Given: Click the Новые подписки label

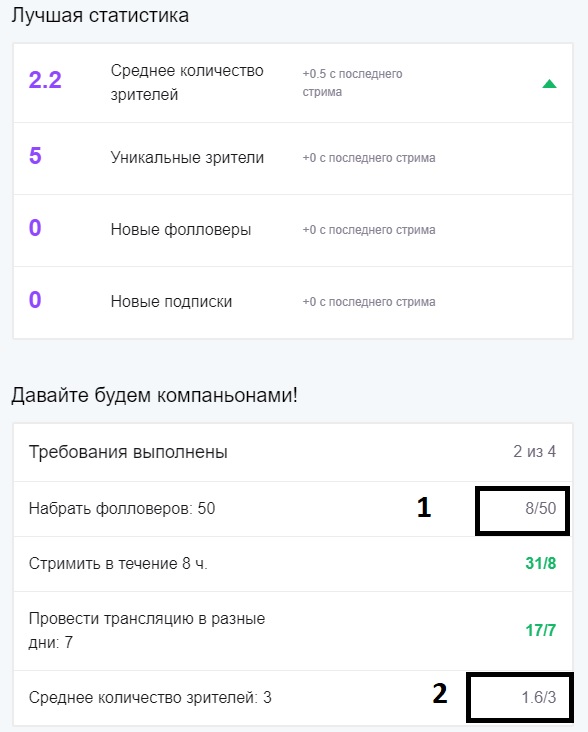Looking at the screenshot, I should click(x=171, y=302).
